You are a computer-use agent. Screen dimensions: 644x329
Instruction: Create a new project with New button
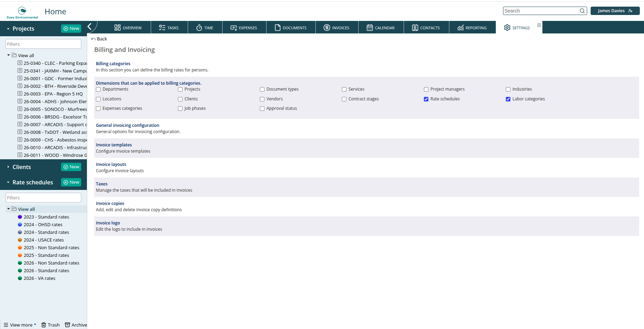(x=71, y=29)
